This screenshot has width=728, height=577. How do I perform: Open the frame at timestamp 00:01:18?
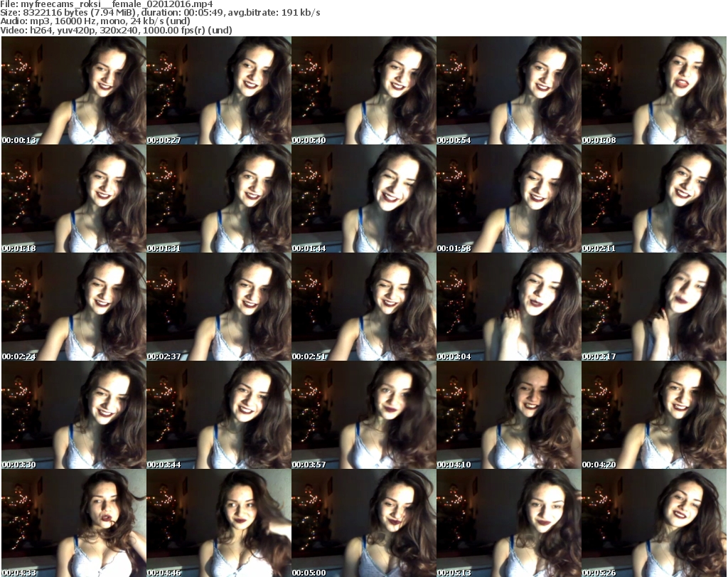74,198
